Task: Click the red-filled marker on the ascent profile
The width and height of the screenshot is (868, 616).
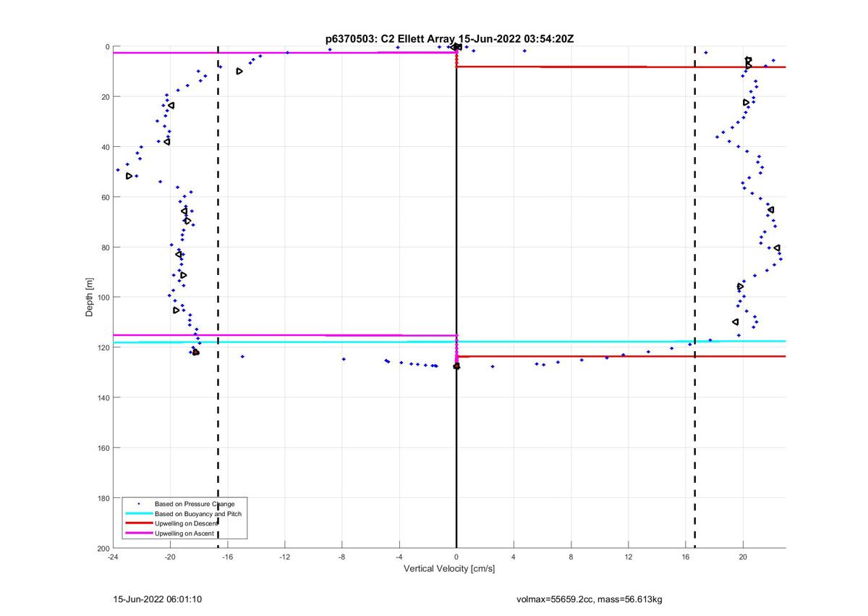Action: tap(195, 353)
